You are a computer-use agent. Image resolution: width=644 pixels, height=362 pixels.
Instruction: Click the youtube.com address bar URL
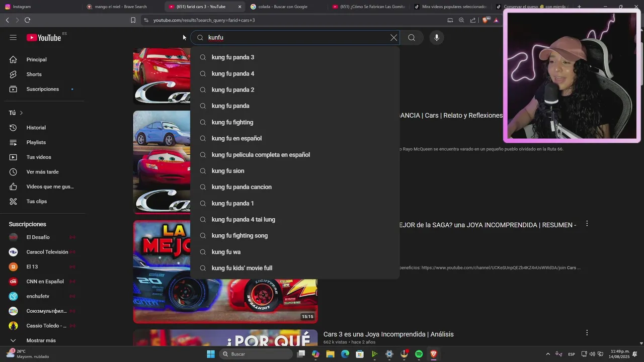click(204, 20)
